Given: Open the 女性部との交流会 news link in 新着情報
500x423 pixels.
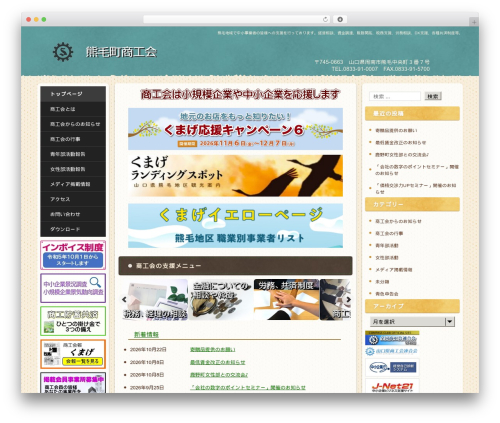Looking at the screenshot, I should tap(219, 375).
